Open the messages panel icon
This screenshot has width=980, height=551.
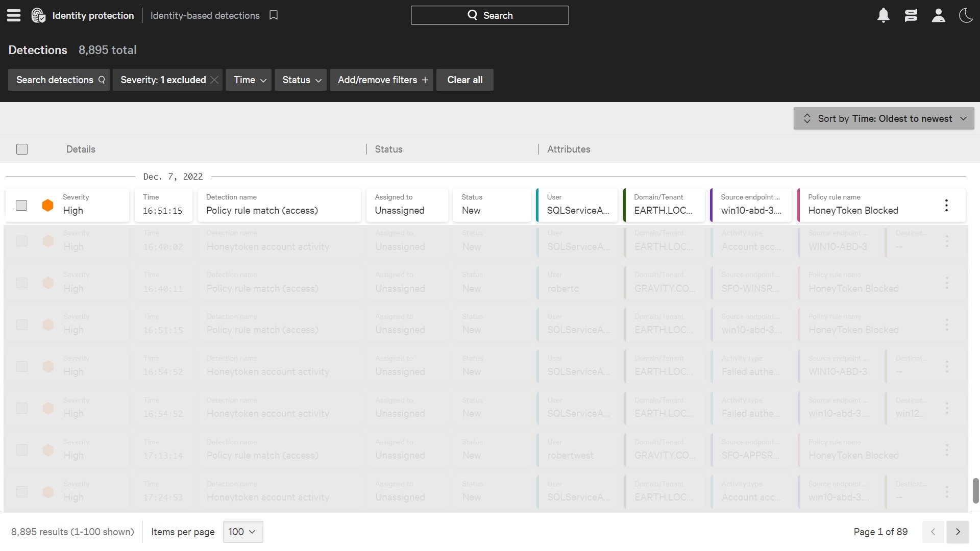coord(911,15)
